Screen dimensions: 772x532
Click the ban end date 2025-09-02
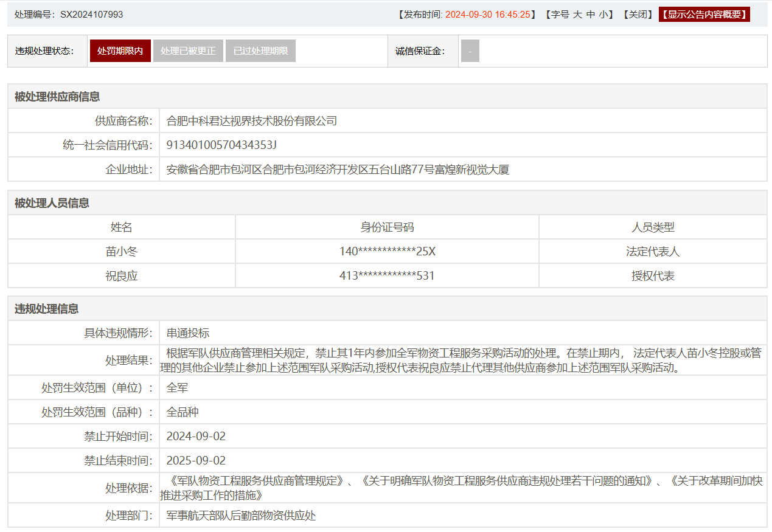tap(196, 461)
